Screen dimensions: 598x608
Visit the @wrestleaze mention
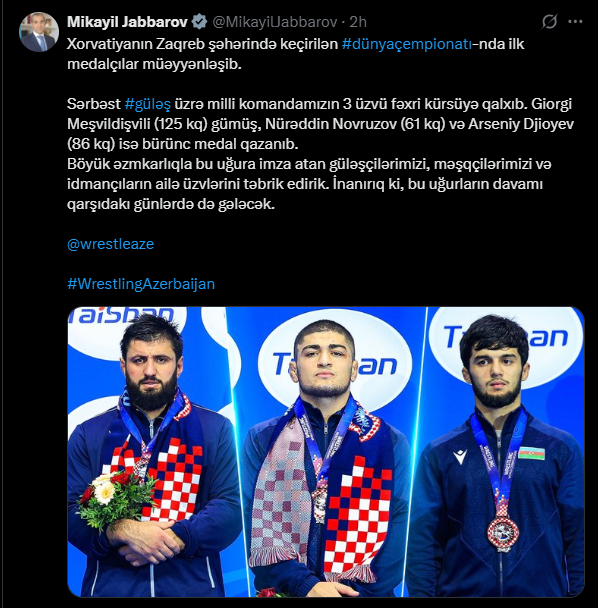point(111,244)
